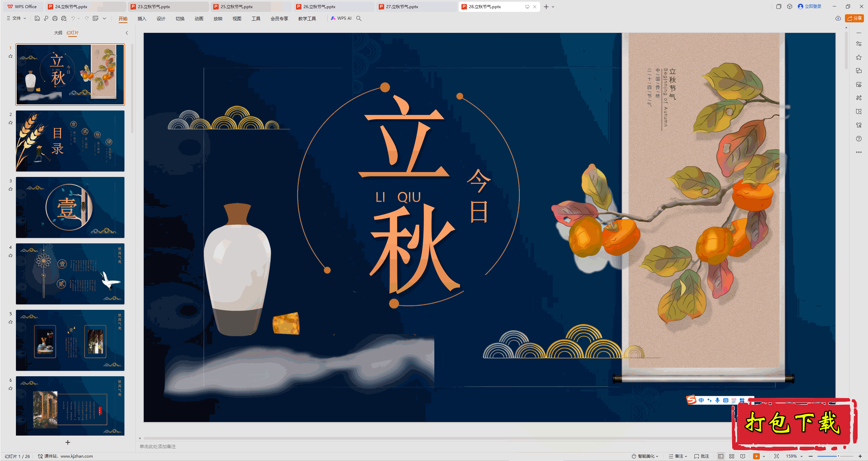Open the 设计 ribbon tab

pos(161,19)
